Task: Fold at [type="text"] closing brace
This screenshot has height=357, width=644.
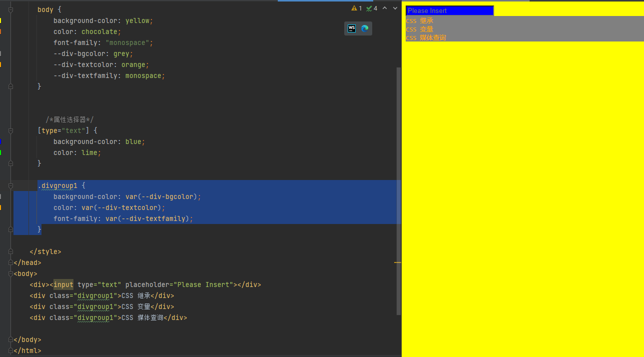Action: click(10, 163)
